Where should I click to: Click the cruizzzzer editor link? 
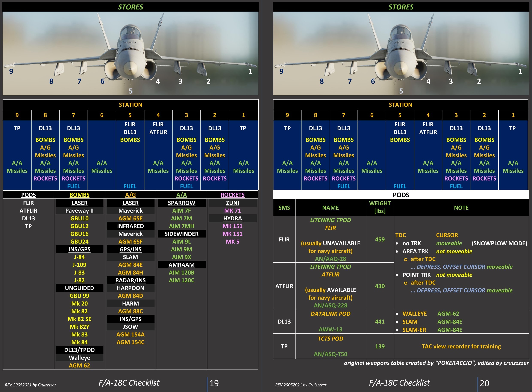tap(516, 363)
